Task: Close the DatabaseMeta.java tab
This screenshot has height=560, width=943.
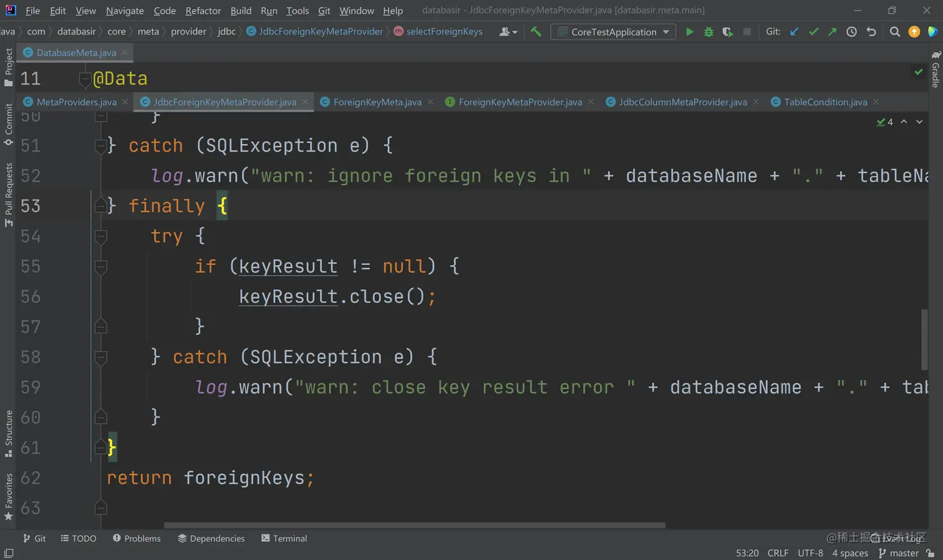Action: coord(125,52)
